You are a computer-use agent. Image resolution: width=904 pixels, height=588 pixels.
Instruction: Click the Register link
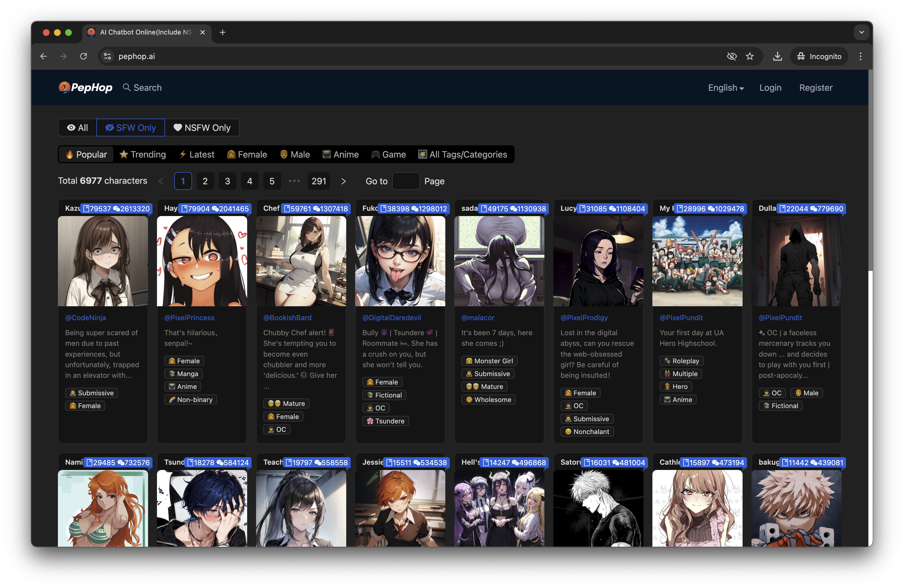click(x=815, y=88)
